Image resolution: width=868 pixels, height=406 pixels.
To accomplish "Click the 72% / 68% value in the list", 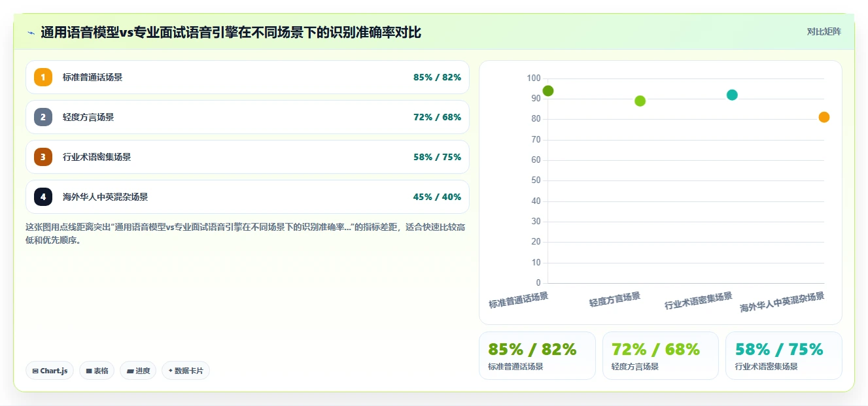I will point(437,117).
